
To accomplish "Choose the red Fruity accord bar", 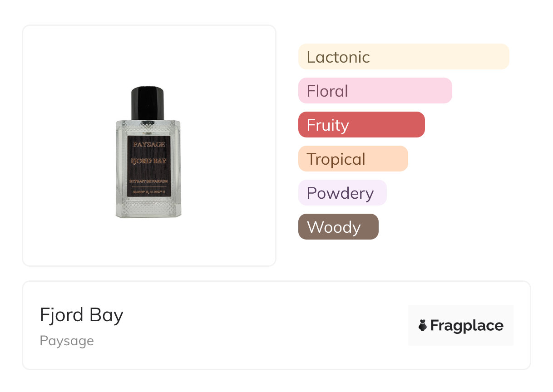I will (x=361, y=125).
